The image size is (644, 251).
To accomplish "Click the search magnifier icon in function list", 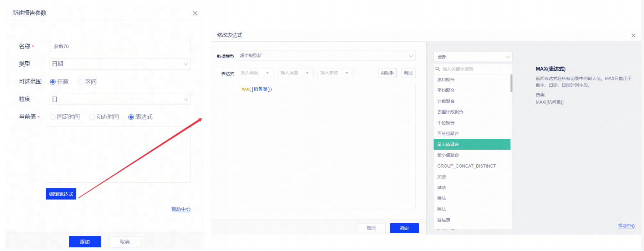I will pos(437,69).
